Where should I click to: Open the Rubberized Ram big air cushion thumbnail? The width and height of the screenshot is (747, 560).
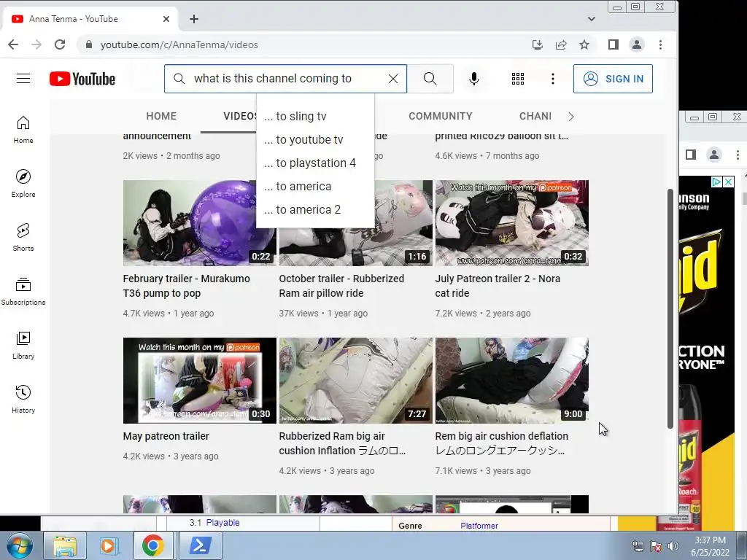click(x=356, y=381)
